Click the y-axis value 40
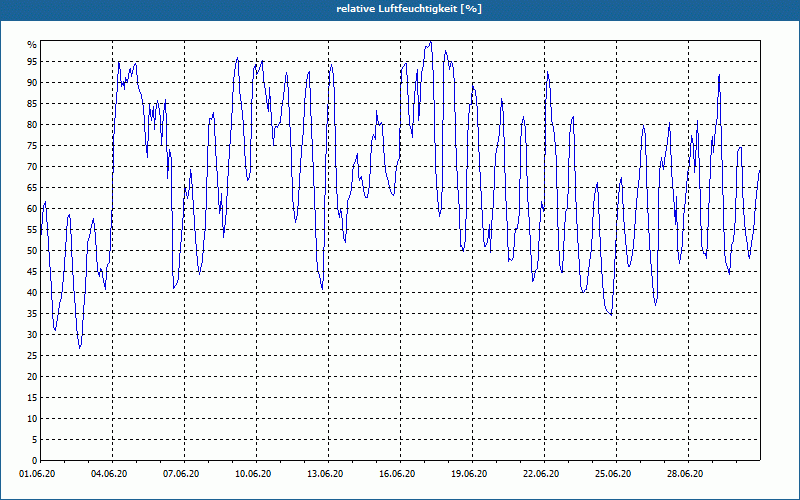Image resolution: width=800 pixels, height=500 pixels. (32, 292)
